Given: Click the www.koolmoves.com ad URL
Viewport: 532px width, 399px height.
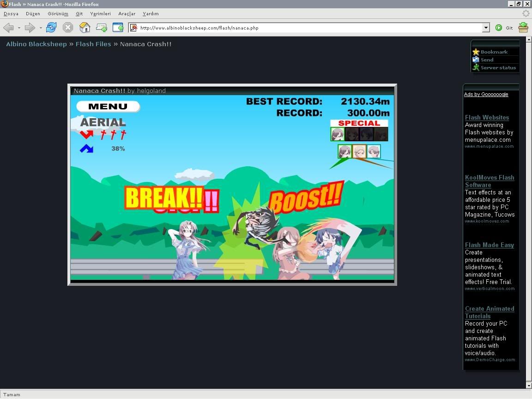Looking at the screenshot, I should (487, 221).
